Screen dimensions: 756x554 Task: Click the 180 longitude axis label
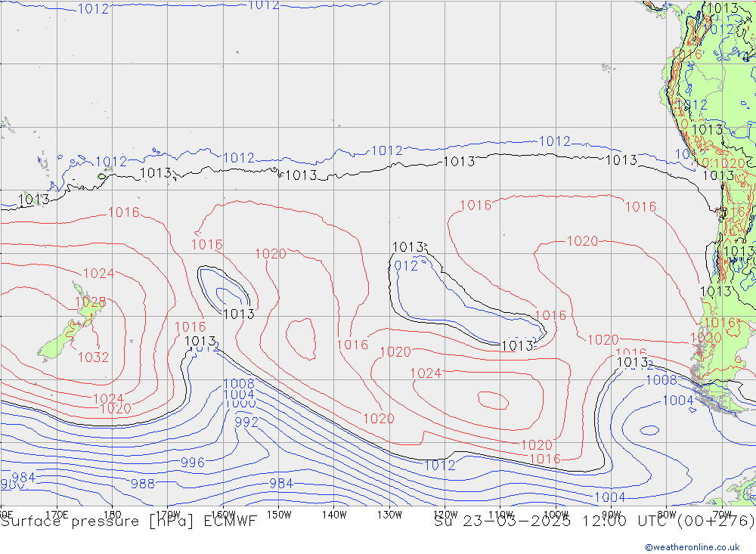point(113,515)
